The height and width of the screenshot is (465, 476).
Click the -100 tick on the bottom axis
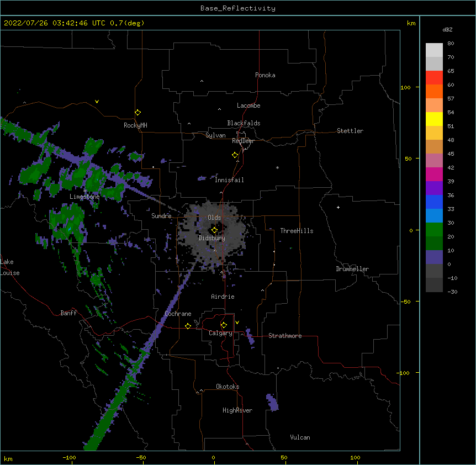(x=69, y=457)
